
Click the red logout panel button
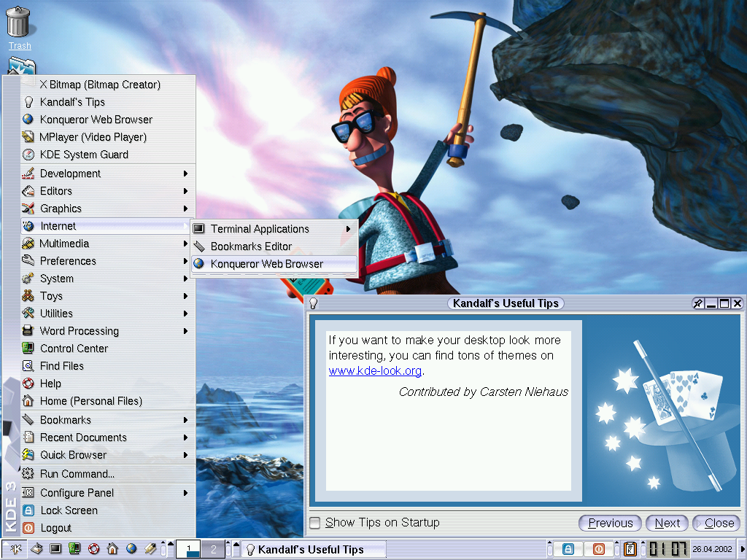598,550
